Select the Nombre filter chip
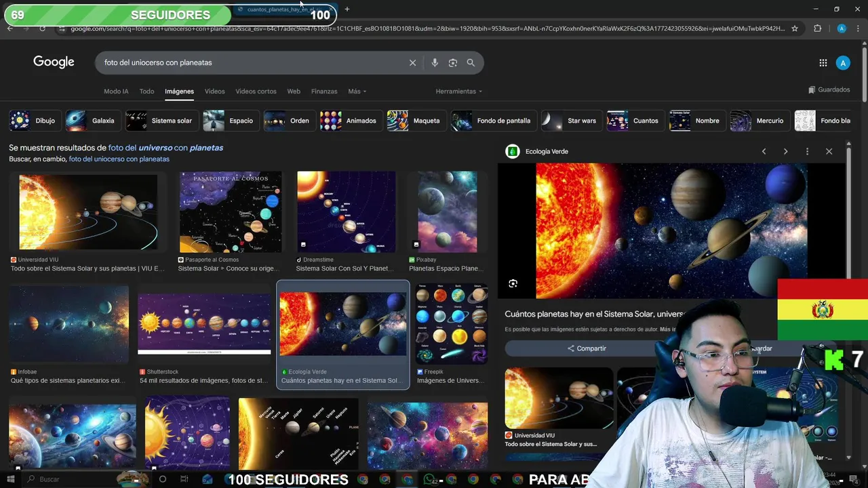The height and width of the screenshot is (488, 868). (x=696, y=121)
